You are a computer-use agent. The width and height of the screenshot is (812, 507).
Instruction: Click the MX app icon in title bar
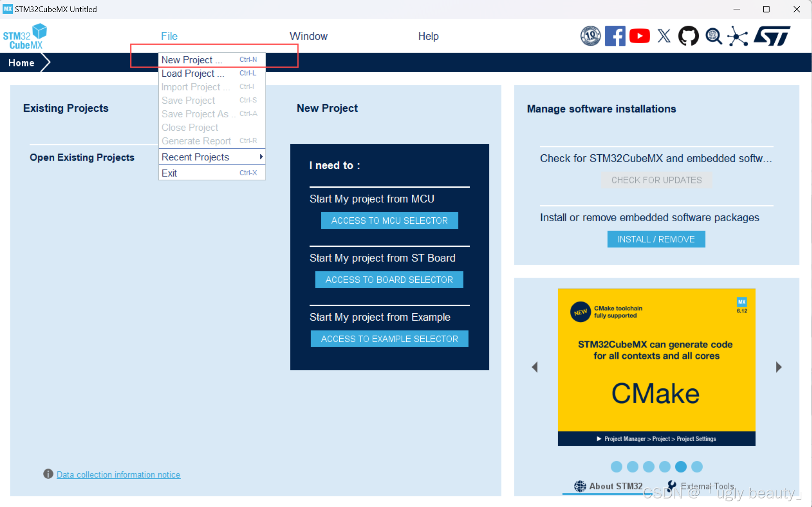[8, 9]
